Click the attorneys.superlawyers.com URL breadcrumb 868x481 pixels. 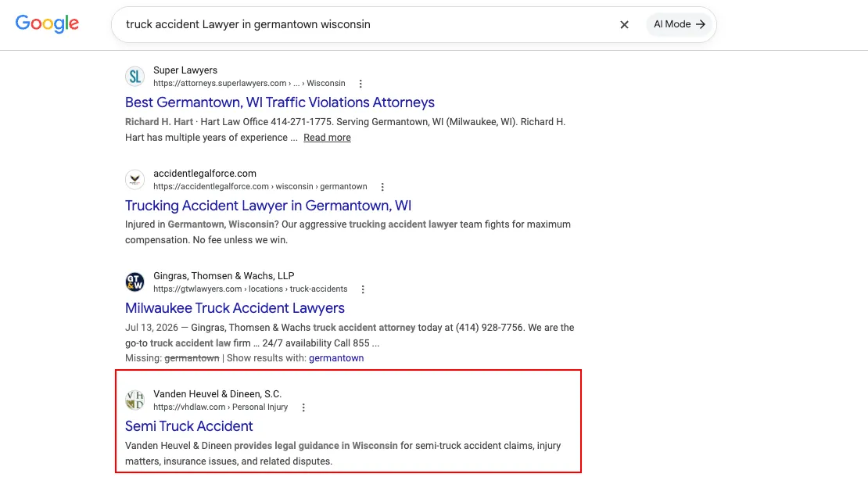click(249, 84)
